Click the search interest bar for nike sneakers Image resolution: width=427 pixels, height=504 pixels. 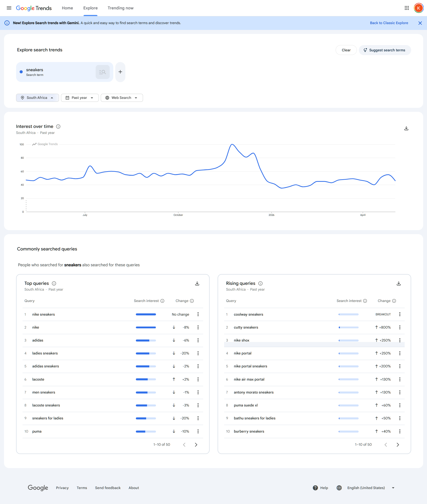(x=146, y=314)
